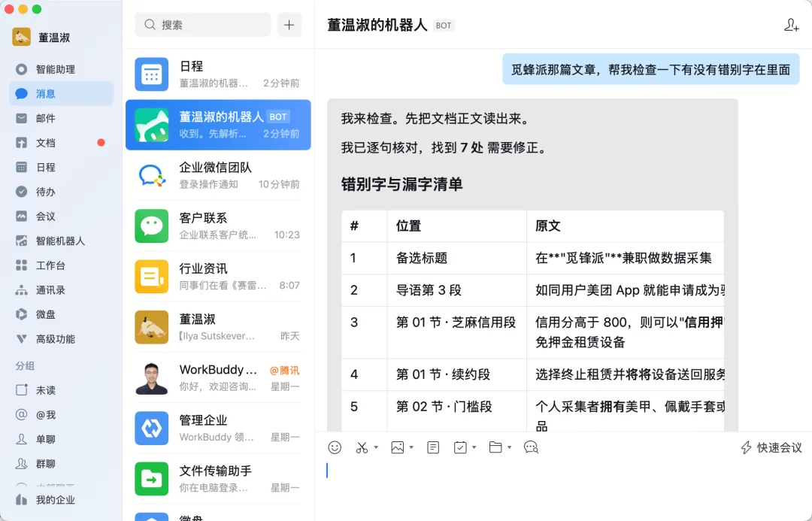The image size is (812, 521).
Task: Click the BOT tag in the chat header
Action: click(x=444, y=26)
